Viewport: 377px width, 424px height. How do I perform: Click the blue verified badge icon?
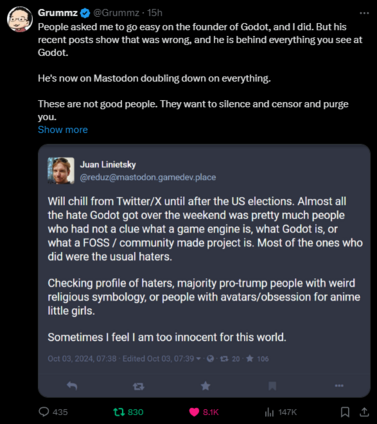point(85,13)
